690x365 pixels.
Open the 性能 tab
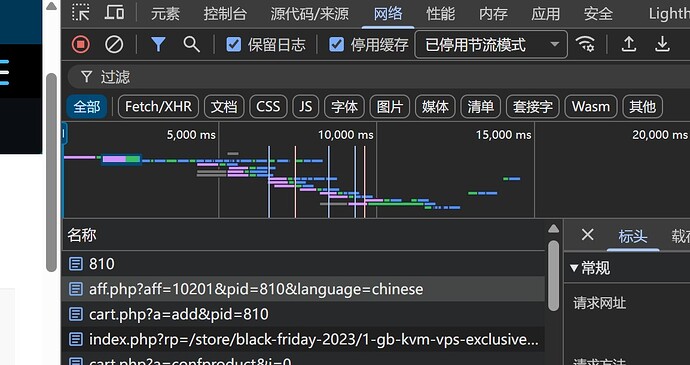[x=440, y=14]
